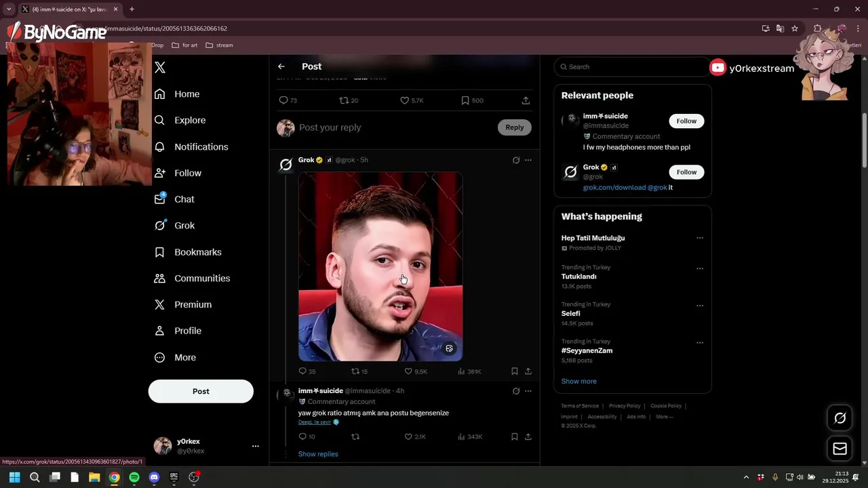The height and width of the screenshot is (488, 868).
Task: Open the Terms of Service link
Action: pos(580,406)
